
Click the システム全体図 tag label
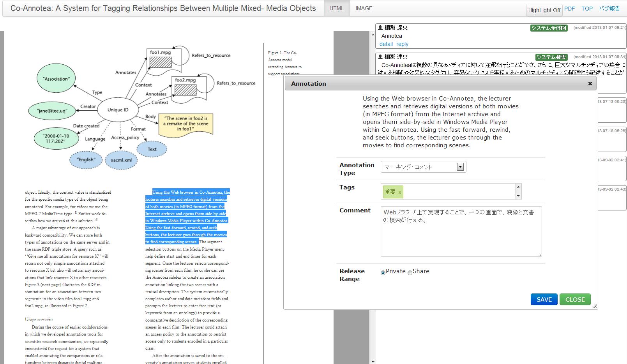click(549, 28)
